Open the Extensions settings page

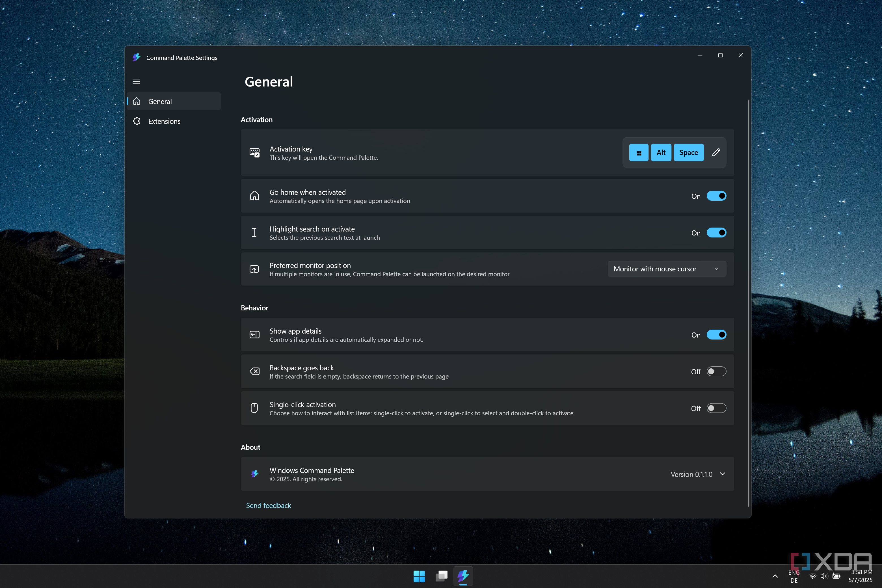(174, 121)
